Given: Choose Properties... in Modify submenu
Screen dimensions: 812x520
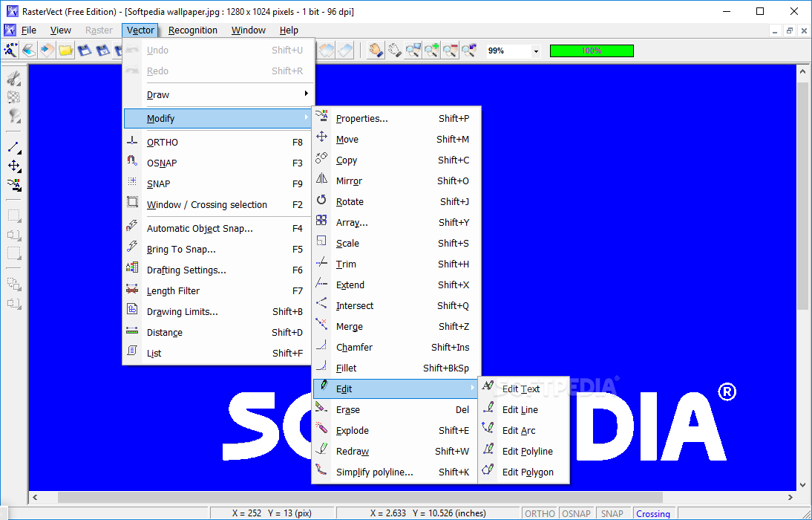Looking at the screenshot, I should point(395,119).
